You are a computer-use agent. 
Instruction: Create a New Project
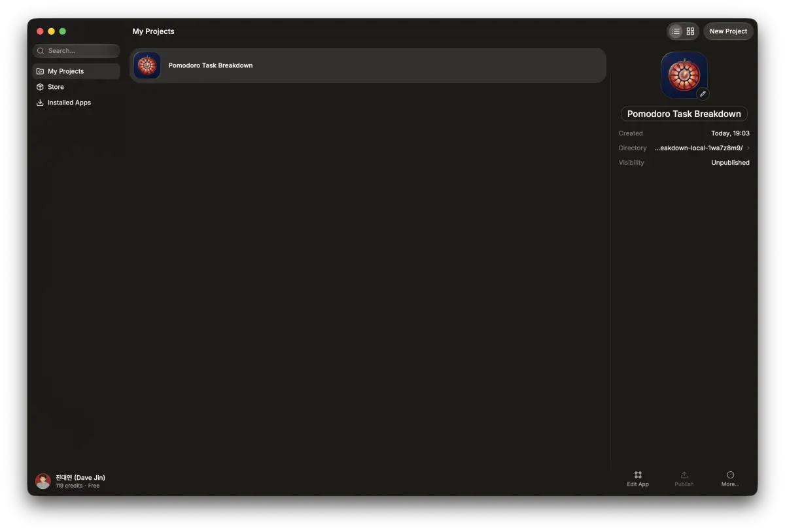click(x=728, y=31)
